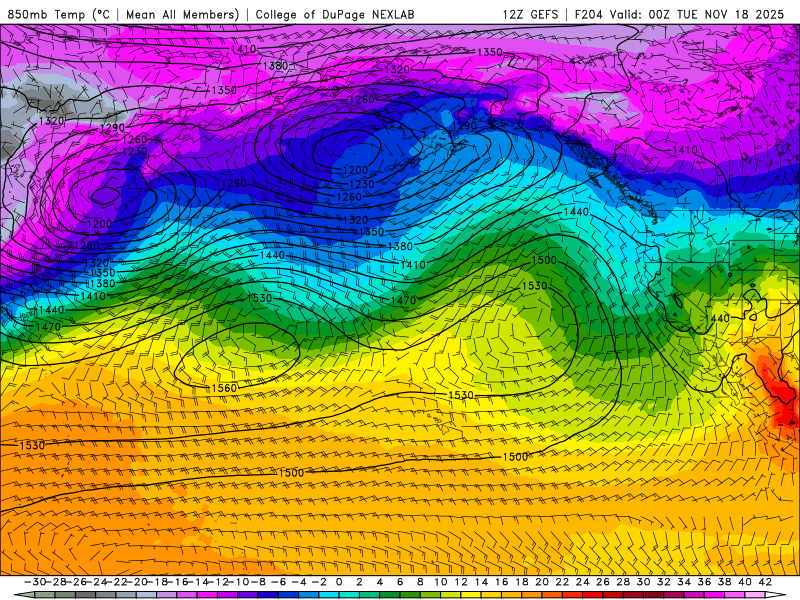Click the 'College of DuPage NEXLAB' label
Viewport: 800px width, 600px height.
(x=335, y=14)
